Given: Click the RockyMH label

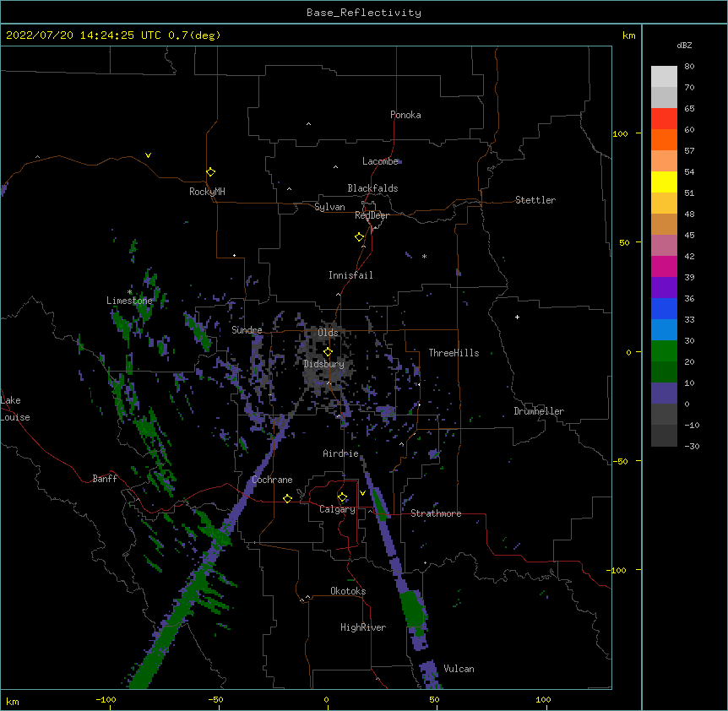Looking at the screenshot, I should [207, 192].
